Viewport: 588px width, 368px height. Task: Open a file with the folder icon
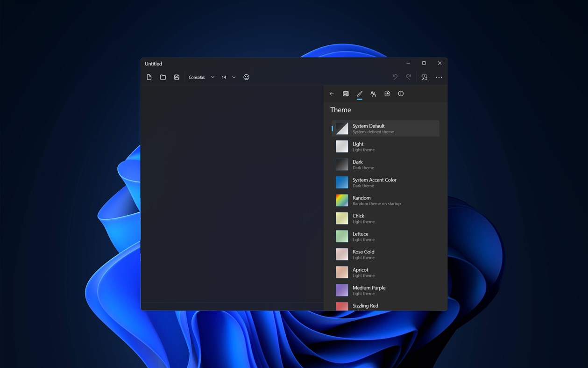[163, 77]
